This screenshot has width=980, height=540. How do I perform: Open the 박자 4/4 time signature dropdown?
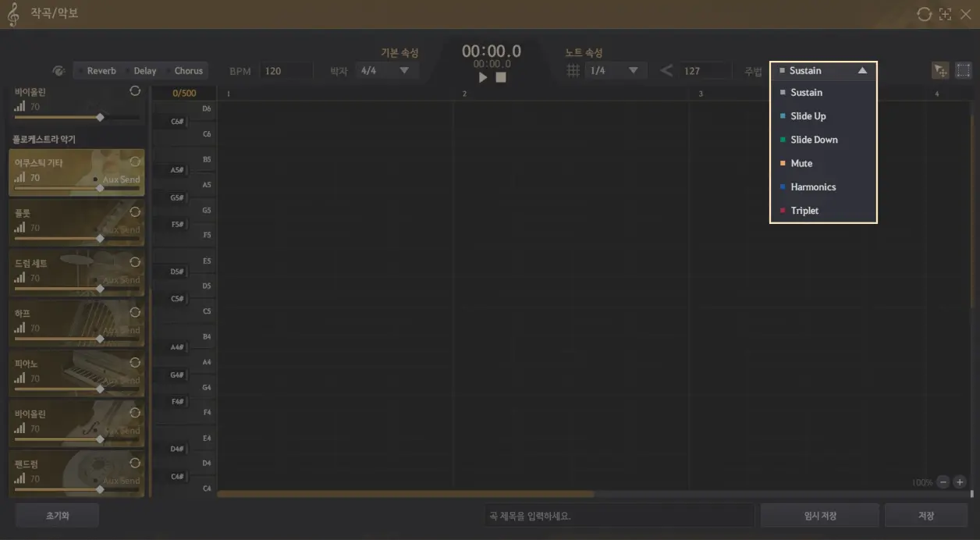[x=386, y=70]
